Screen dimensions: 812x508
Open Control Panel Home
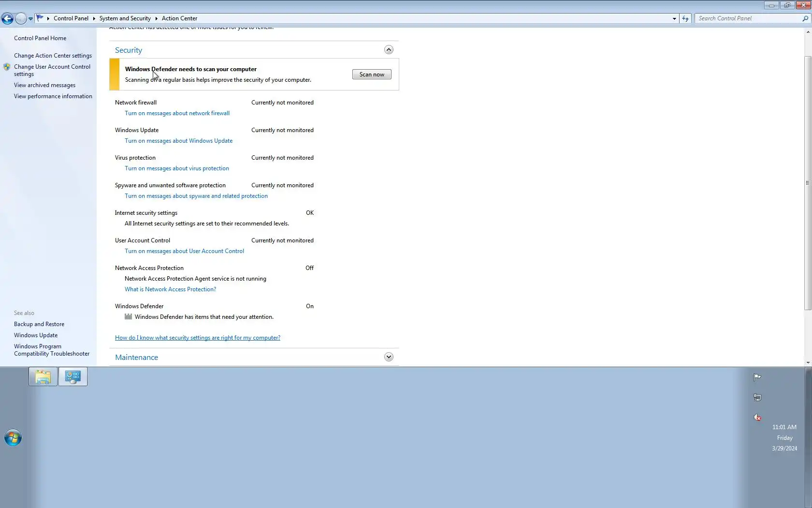click(40, 38)
